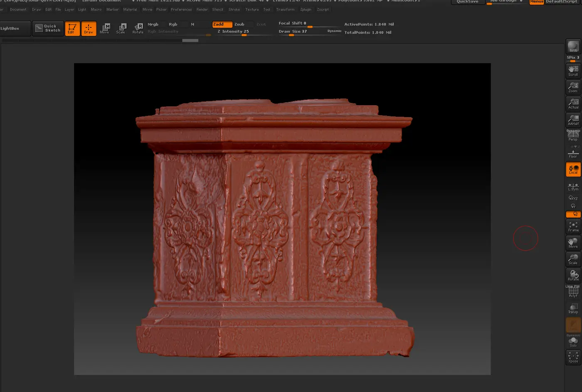
Task: Select XYZ rotation mode
Action: [x=573, y=198]
